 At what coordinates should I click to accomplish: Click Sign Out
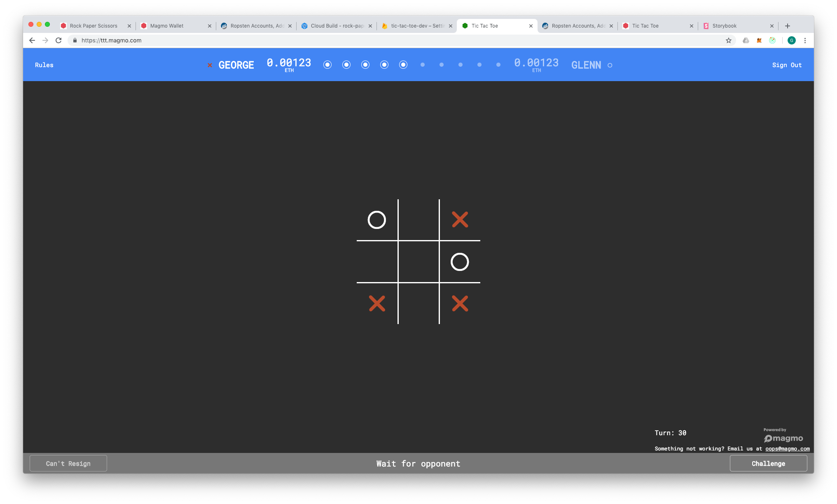(787, 65)
